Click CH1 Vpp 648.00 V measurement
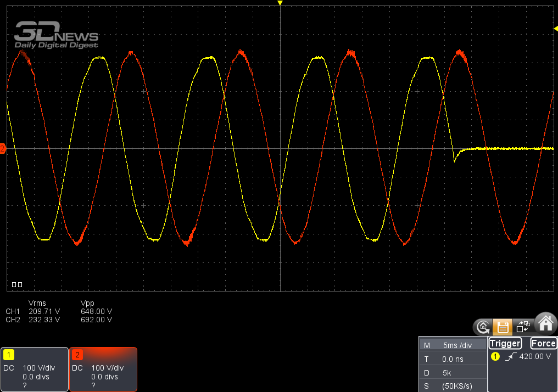This screenshot has height=392, width=558. [96, 311]
